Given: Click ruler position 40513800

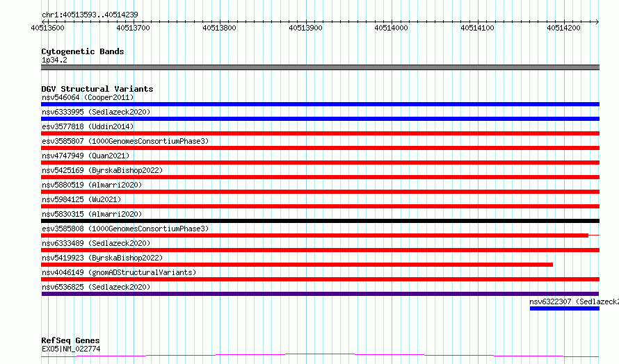Looking at the screenshot, I should tap(220, 28).
